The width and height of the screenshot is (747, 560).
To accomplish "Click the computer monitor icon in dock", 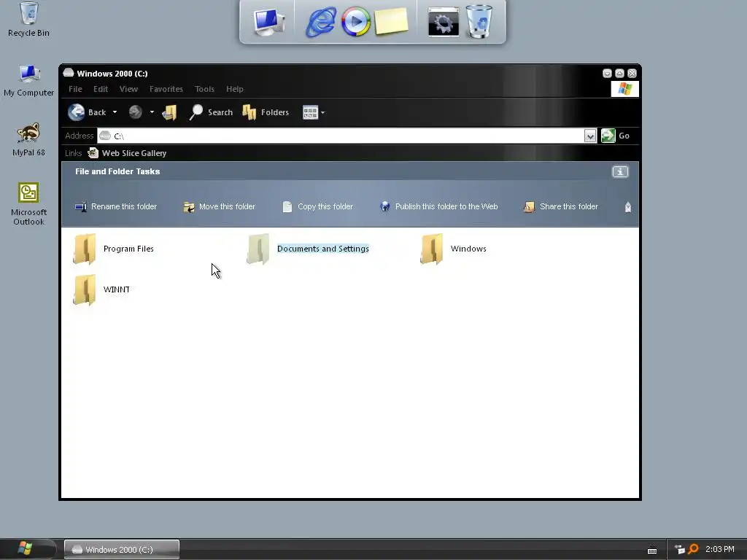I will click(x=269, y=22).
